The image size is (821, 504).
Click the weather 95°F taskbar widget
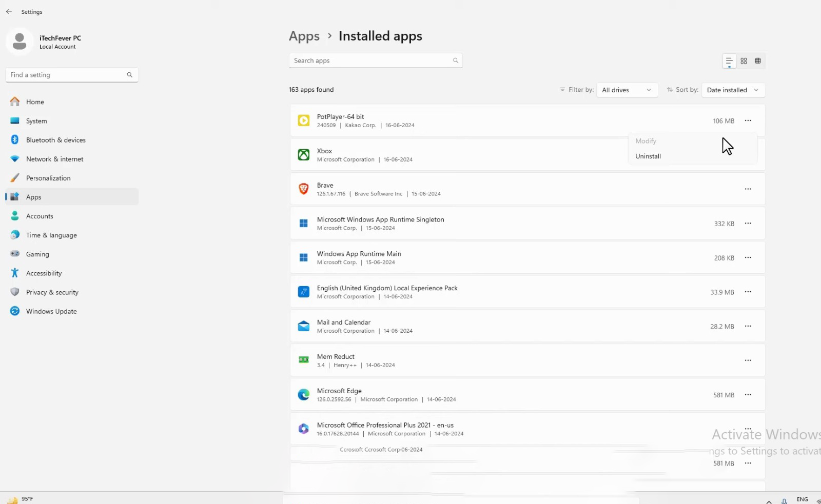tap(21, 499)
